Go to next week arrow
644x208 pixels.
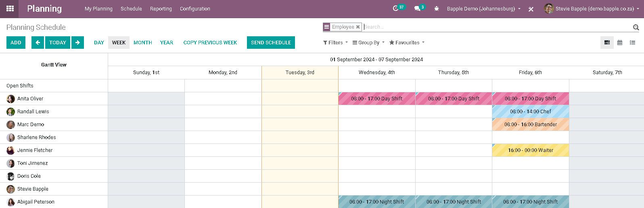pyautogui.click(x=77, y=43)
